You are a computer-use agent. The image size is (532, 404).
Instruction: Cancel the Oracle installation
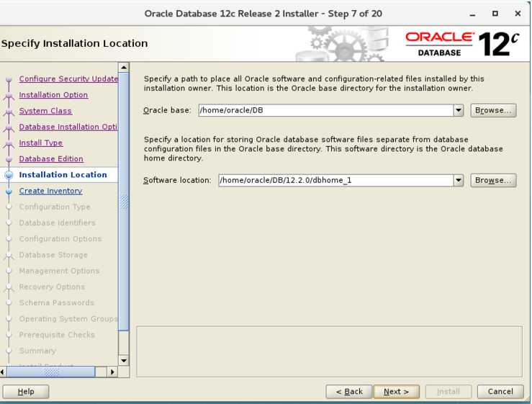500,392
